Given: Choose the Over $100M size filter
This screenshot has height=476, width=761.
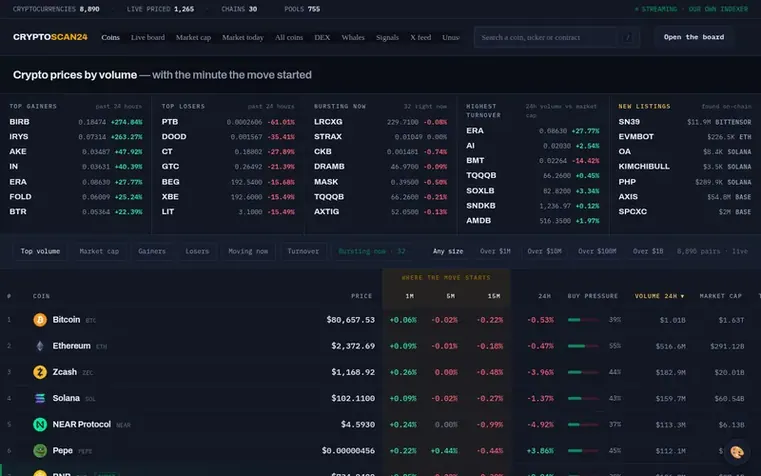Looking at the screenshot, I should 597,251.
